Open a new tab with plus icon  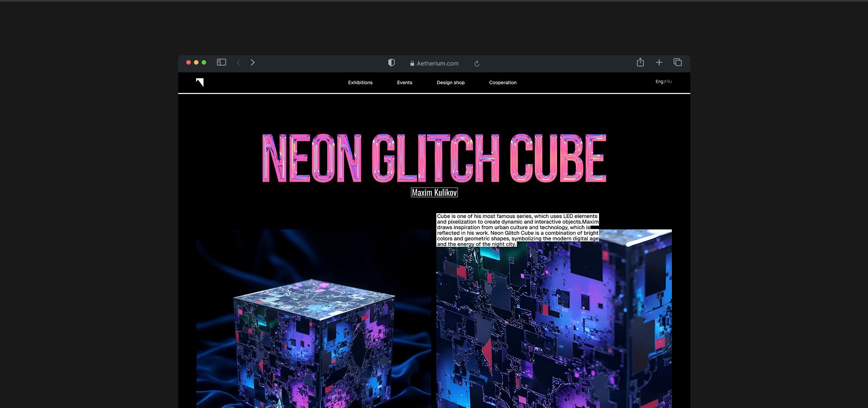[659, 62]
